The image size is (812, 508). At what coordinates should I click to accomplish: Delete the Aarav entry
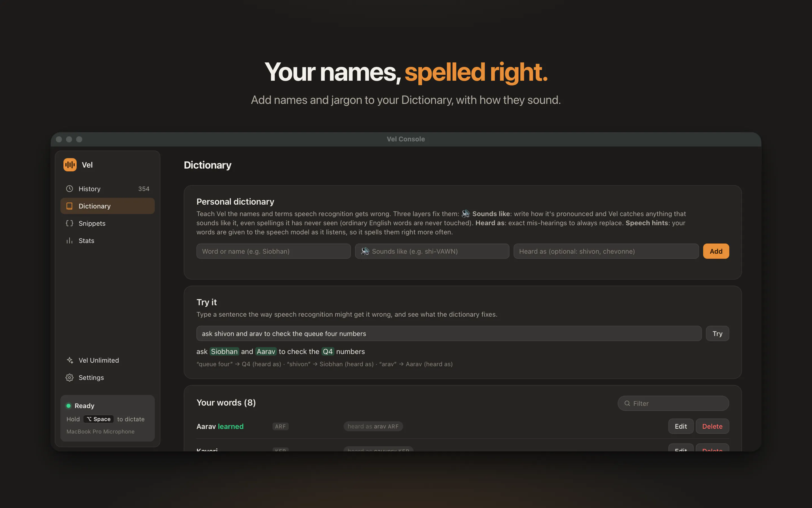(712, 426)
